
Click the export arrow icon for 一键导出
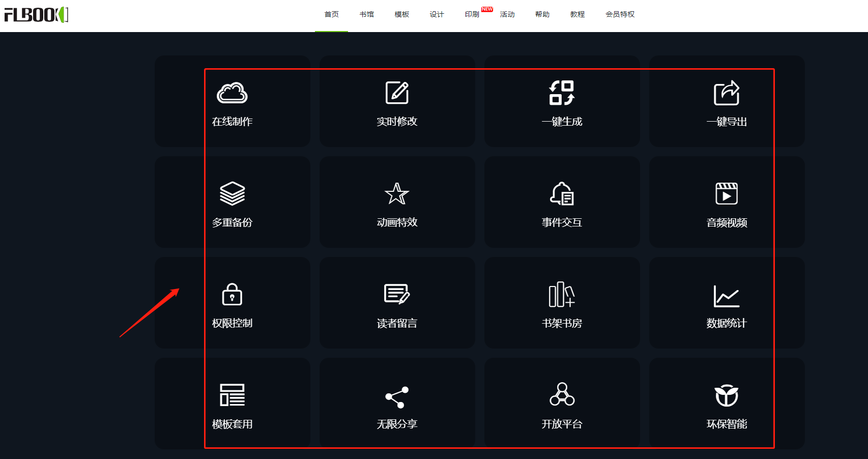(727, 93)
